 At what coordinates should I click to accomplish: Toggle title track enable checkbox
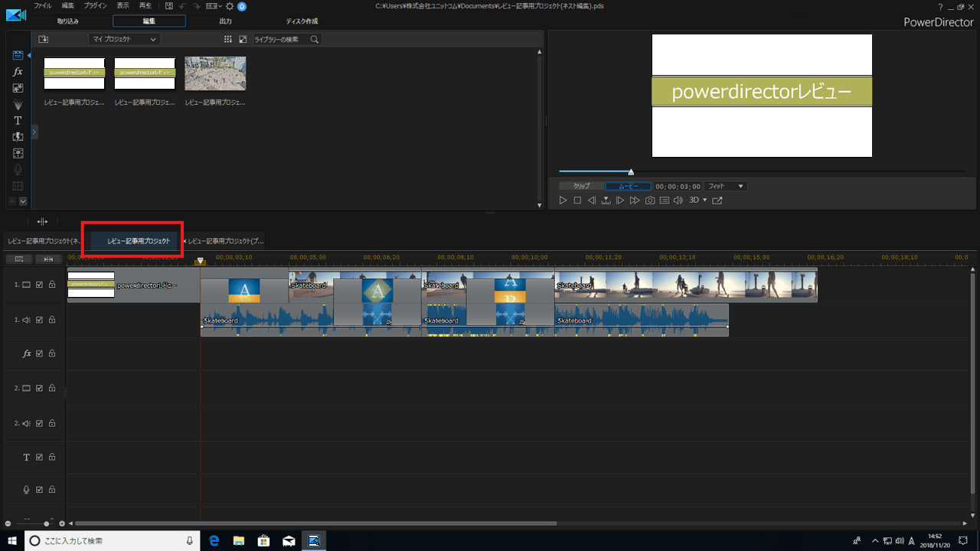[x=39, y=457]
